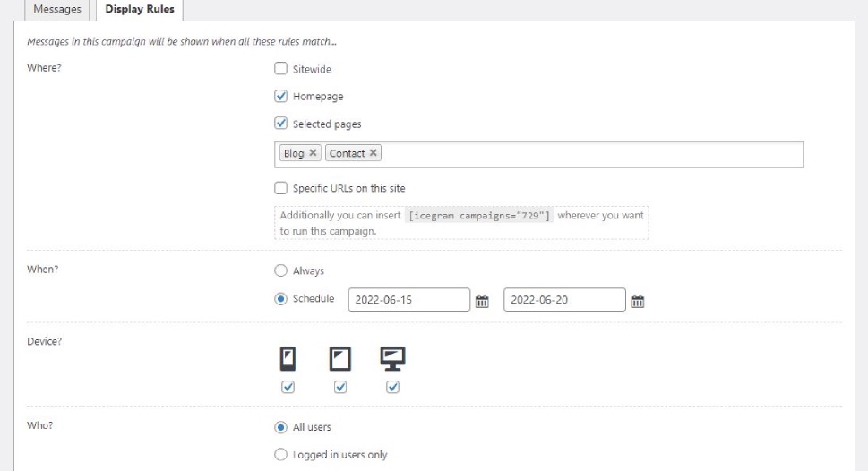Open calendar picker for schedule start date

pyautogui.click(x=482, y=301)
